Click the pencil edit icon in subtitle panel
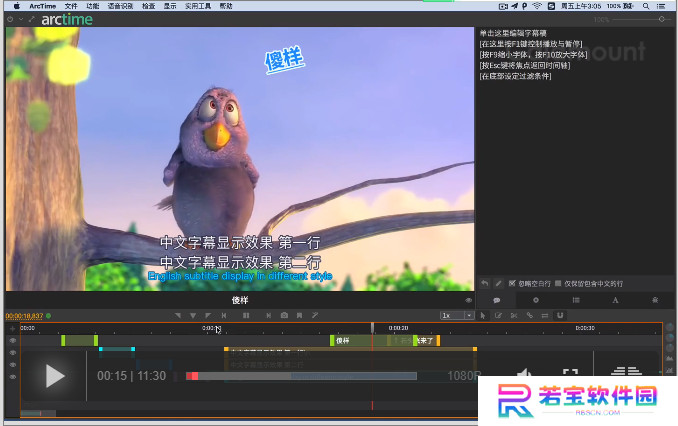 click(x=498, y=284)
